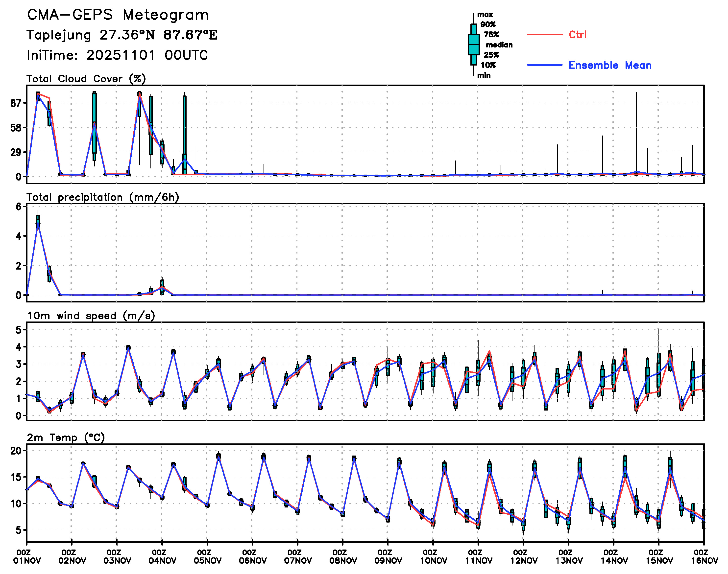Click the 87 tick on cloud cover axis

coord(16,103)
